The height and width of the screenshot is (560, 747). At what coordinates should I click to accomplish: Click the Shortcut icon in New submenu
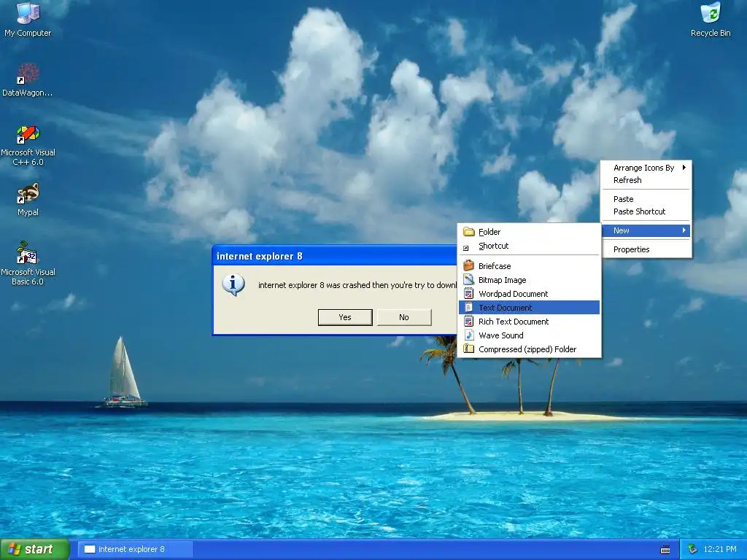[466, 248]
